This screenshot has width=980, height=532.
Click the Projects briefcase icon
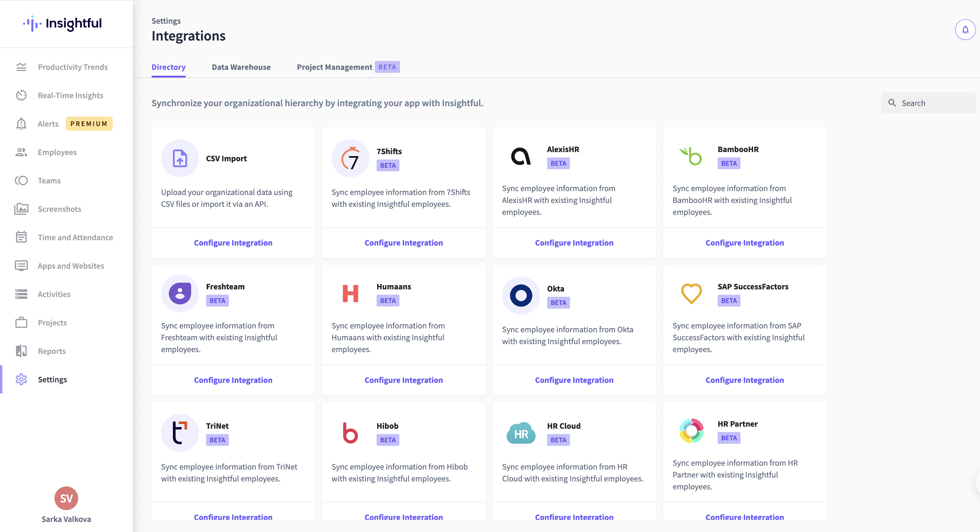(21, 323)
